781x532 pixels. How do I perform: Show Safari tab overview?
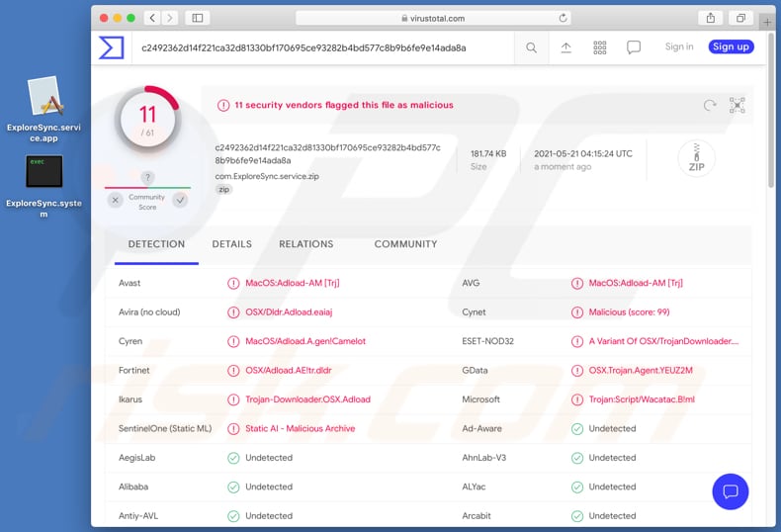pyautogui.click(x=740, y=18)
